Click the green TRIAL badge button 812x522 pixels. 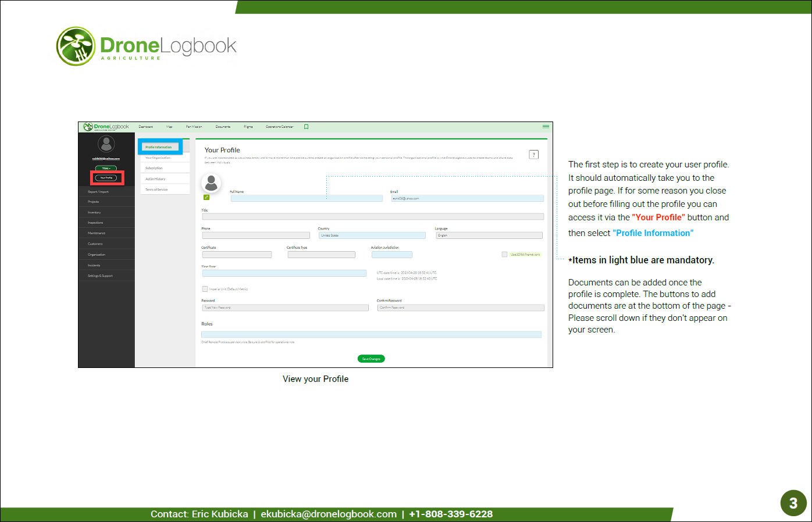tap(106, 169)
